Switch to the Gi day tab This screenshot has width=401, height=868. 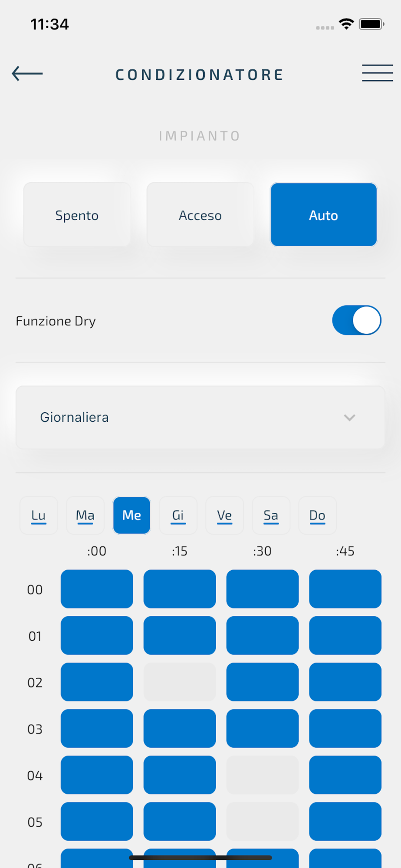point(178,515)
